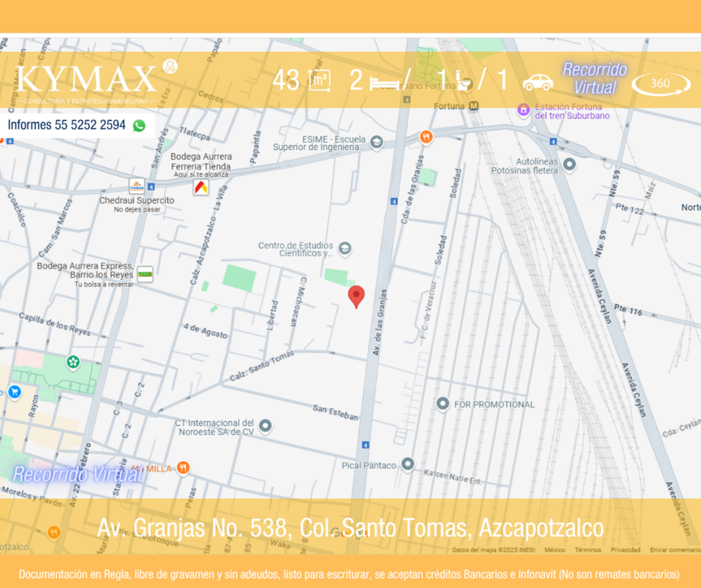This screenshot has height=588, width=701.
Task: Select the ESIME school graduation cap icon
Action: point(377,142)
